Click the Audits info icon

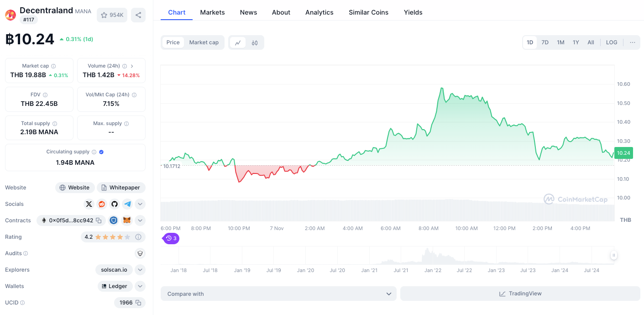(26, 253)
